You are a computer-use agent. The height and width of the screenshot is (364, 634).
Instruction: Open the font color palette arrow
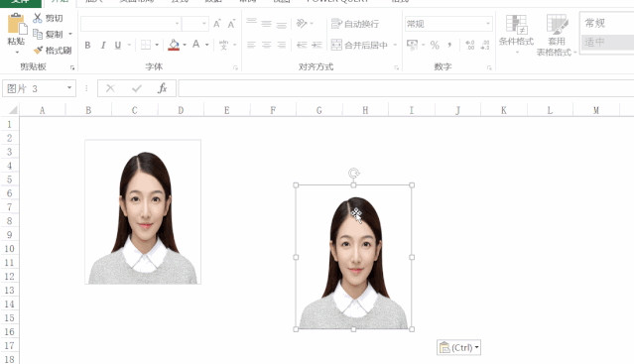[207, 45]
